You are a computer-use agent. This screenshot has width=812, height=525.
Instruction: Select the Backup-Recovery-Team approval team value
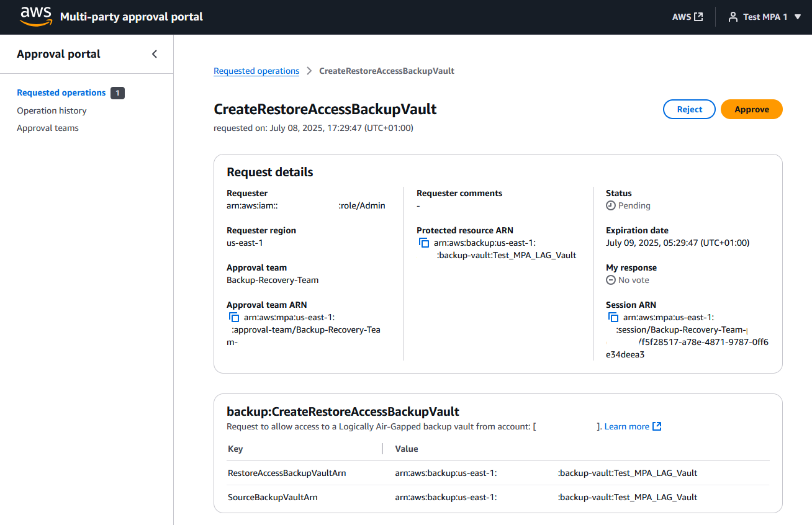[273, 280]
